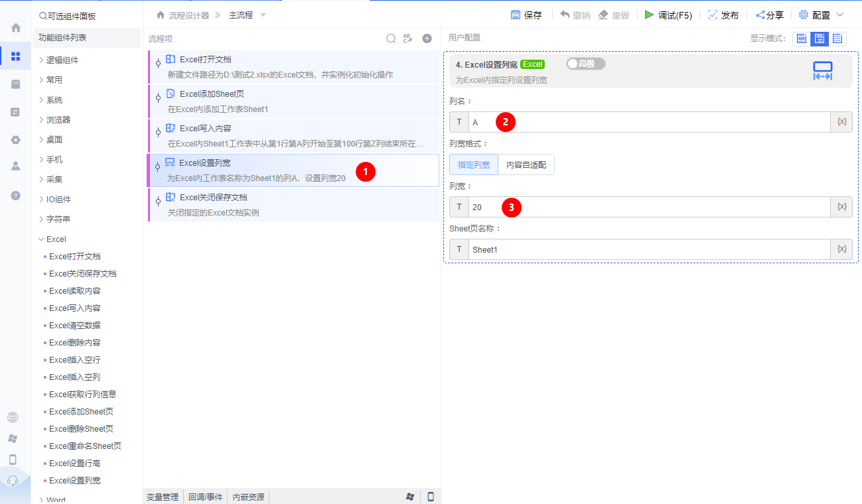Click the Share icon in top toolbar
Image resolution: width=862 pixels, height=504 pixels.
(760, 15)
